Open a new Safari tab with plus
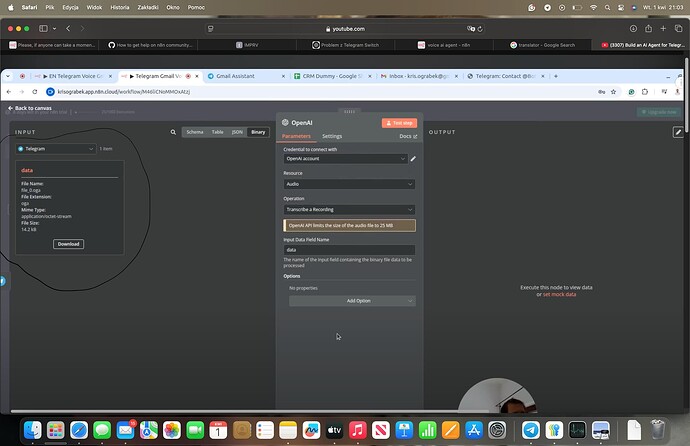Viewport: 690px width, 446px height. 663,29
